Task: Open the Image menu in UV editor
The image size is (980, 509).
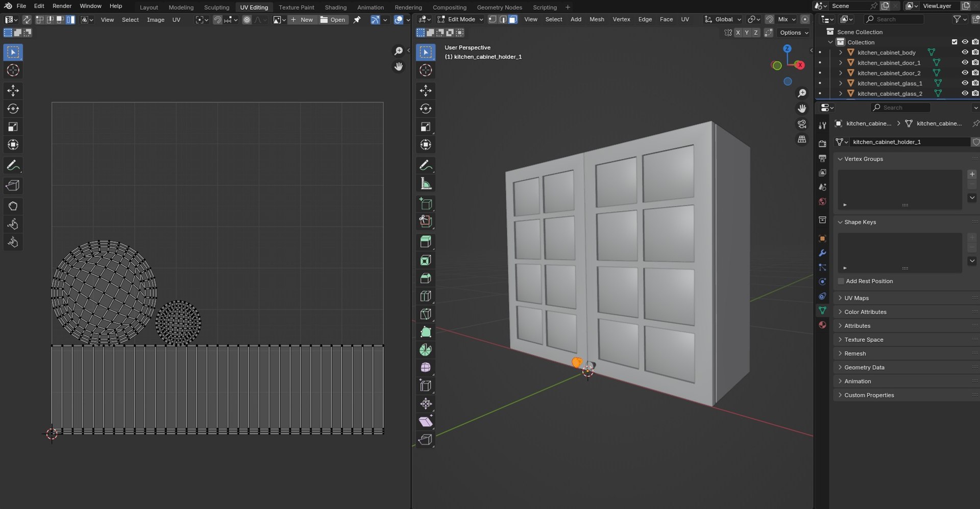Action: pyautogui.click(x=156, y=19)
